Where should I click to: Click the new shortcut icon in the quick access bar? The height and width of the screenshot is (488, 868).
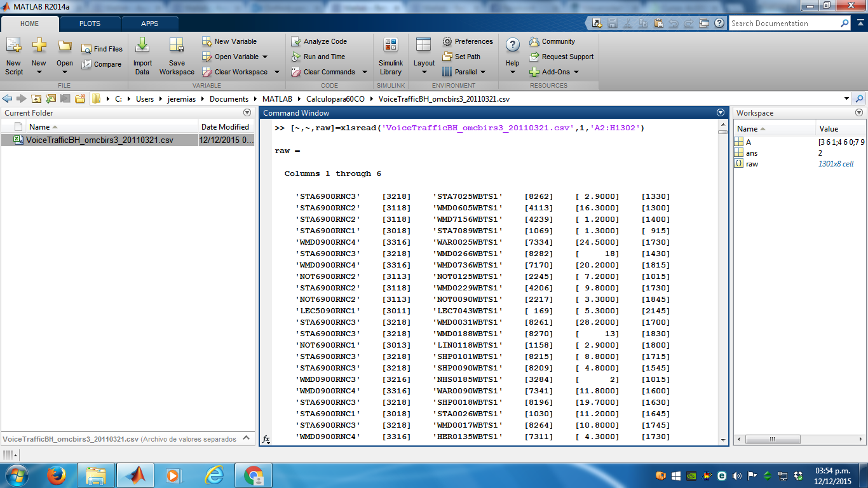coord(597,24)
